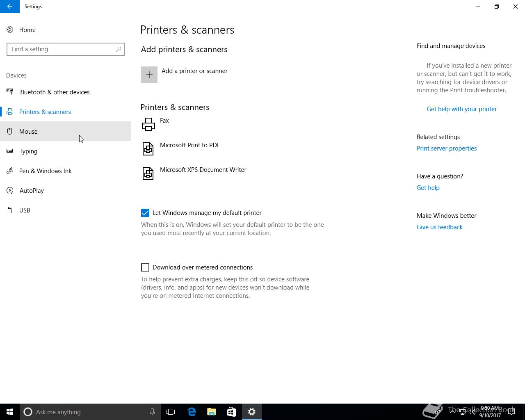
Task: Uncheck Let Windows manage my default printer
Action: click(x=145, y=213)
